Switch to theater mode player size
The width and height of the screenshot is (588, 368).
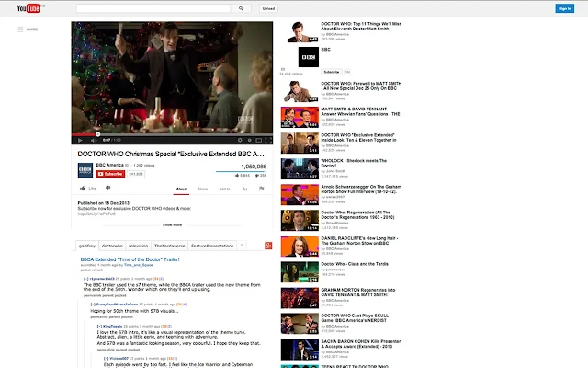[259, 140]
